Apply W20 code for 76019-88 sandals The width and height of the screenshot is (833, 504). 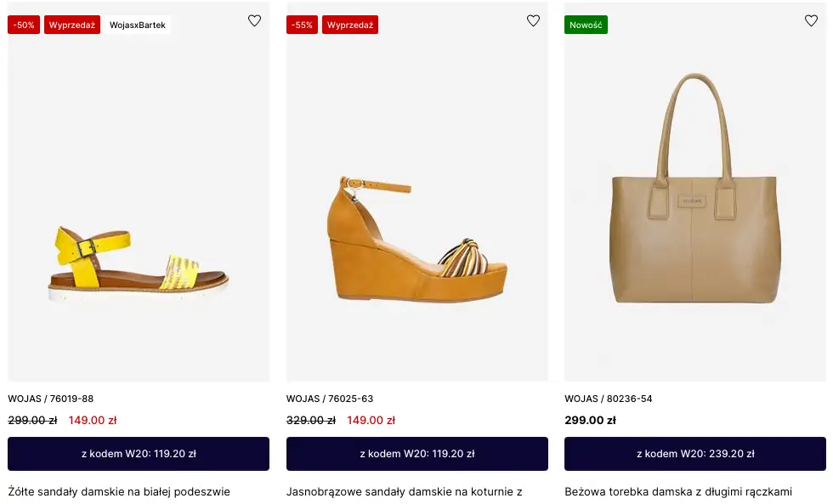coord(139,454)
